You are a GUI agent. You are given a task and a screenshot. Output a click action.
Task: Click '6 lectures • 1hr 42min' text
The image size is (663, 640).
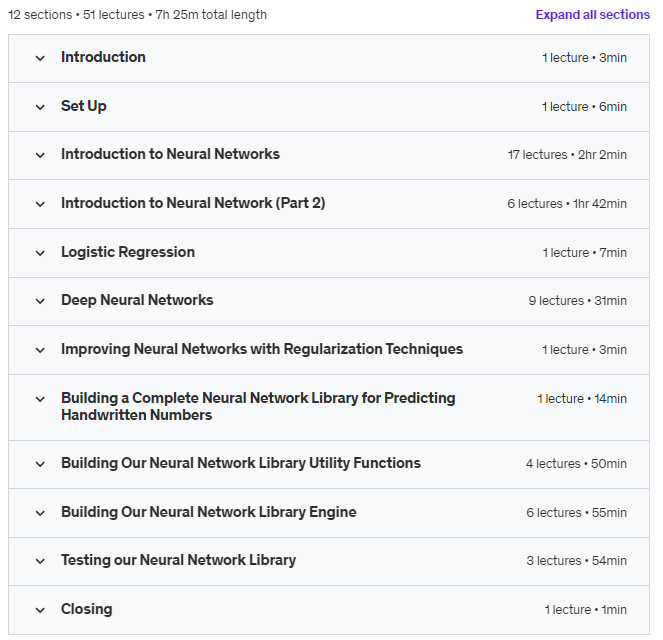(567, 204)
